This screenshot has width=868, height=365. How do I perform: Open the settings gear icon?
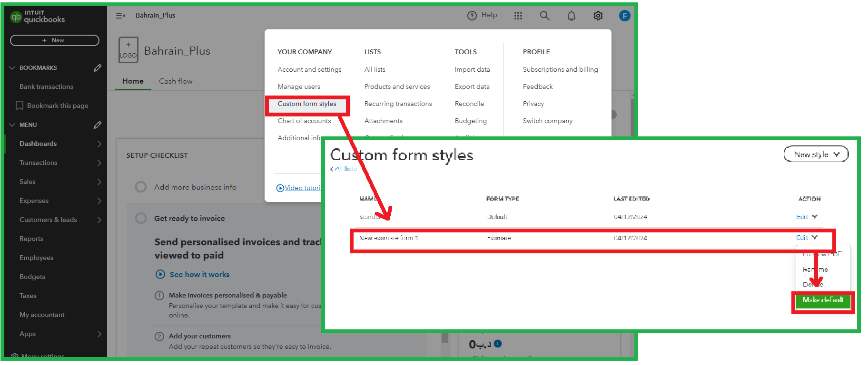[x=598, y=16]
